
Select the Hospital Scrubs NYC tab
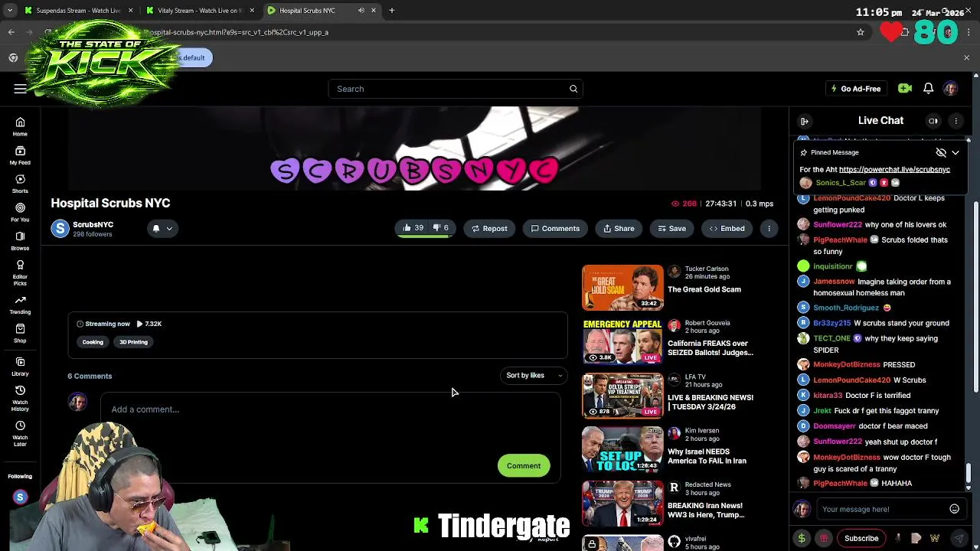pos(312,11)
